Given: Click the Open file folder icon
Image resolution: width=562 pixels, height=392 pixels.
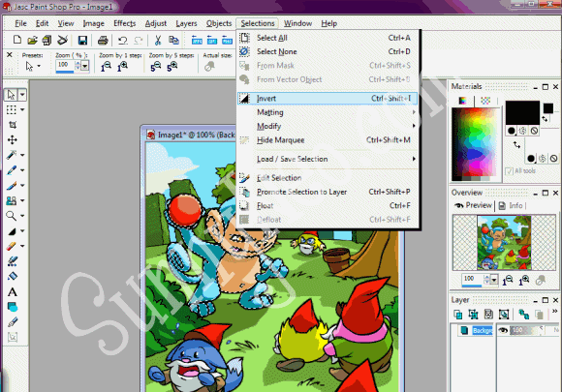Looking at the screenshot, I should coord(32,40).
